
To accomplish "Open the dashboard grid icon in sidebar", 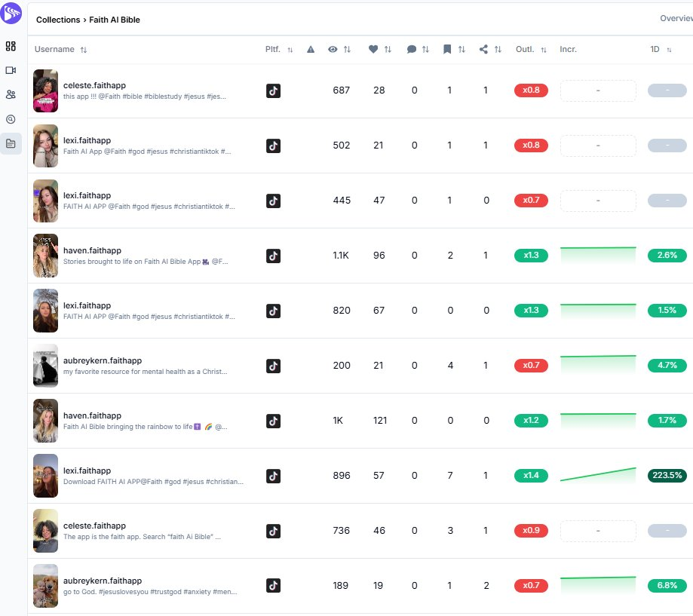I will pyautogui.click(x=11, y=46).
